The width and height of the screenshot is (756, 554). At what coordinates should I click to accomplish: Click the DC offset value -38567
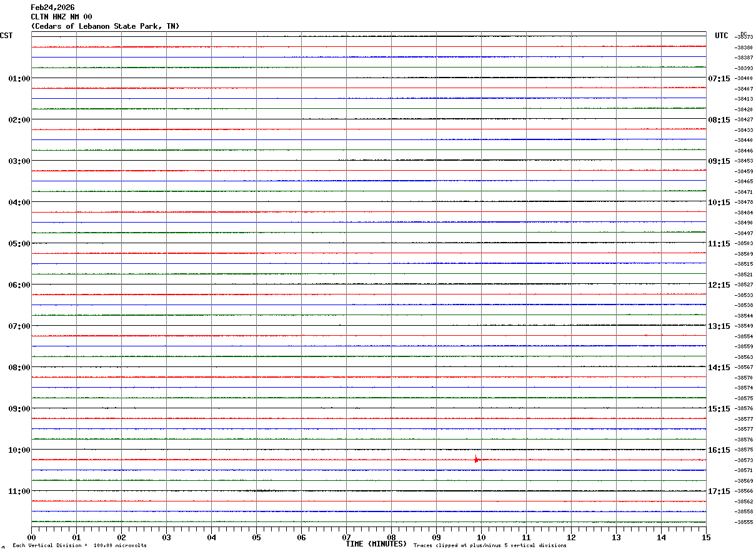click(744, 367)
